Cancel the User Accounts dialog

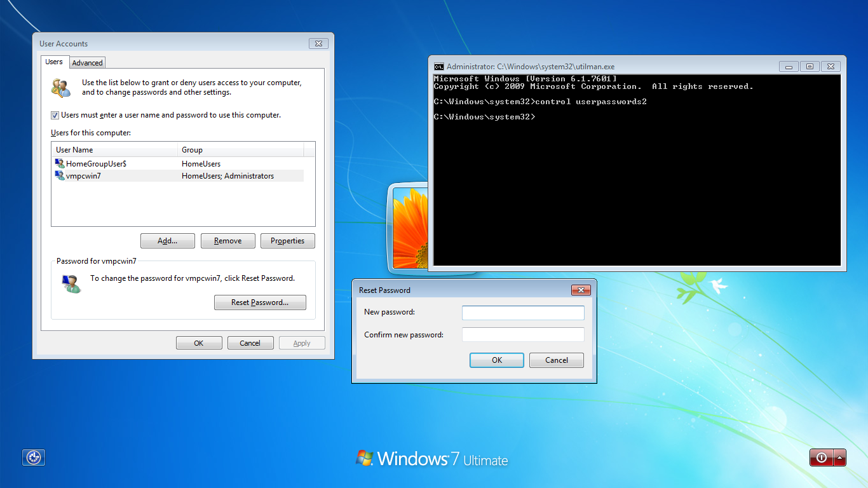click(x=250, y=343)
